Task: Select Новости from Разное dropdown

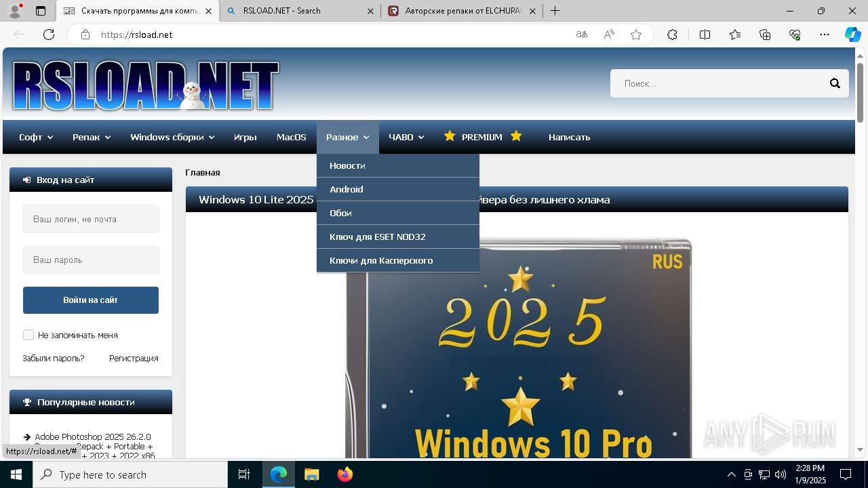Action: click(x=398, y=165)
